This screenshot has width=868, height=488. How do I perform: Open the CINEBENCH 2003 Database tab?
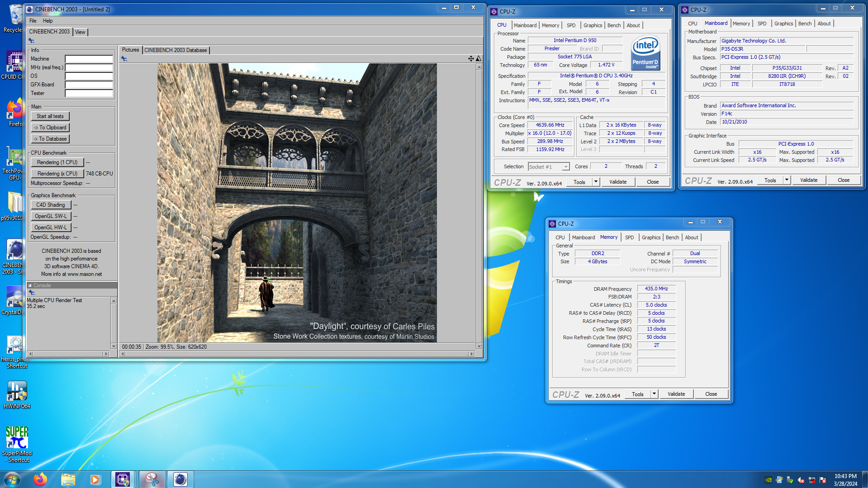click(175, 50)
